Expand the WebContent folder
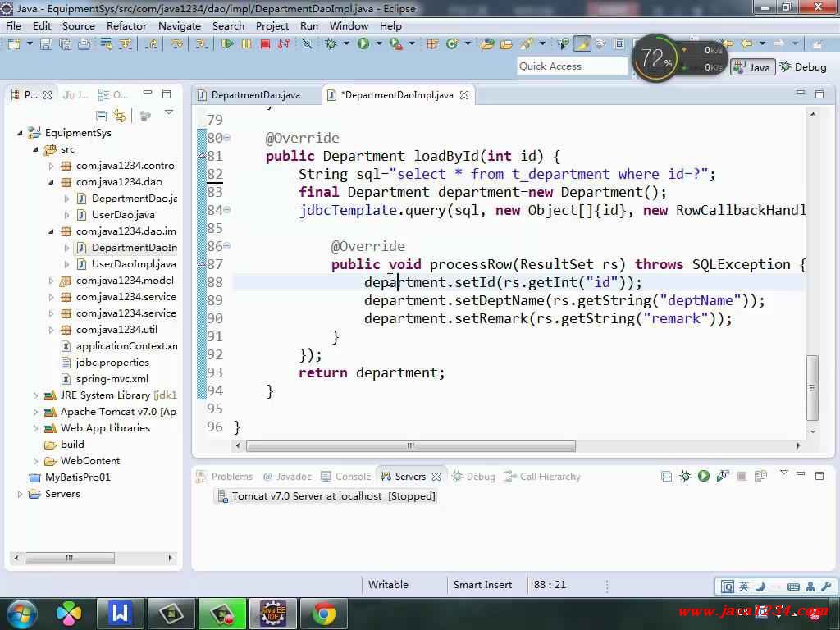Screen dimensions: 840x630 35,461
